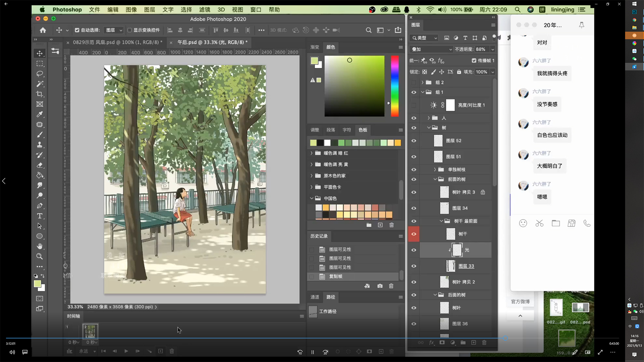Open the 窗口 menu

click(x=256, y=10)
